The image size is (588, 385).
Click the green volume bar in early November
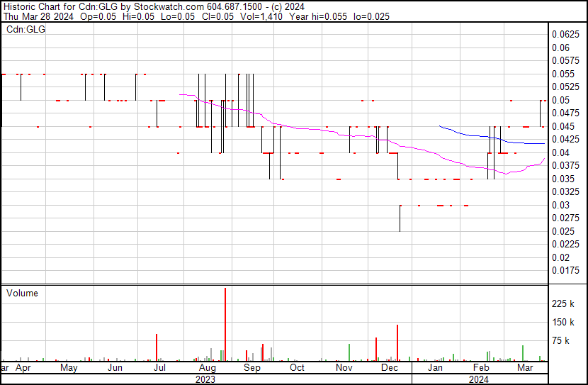click(x=349, y=352)
